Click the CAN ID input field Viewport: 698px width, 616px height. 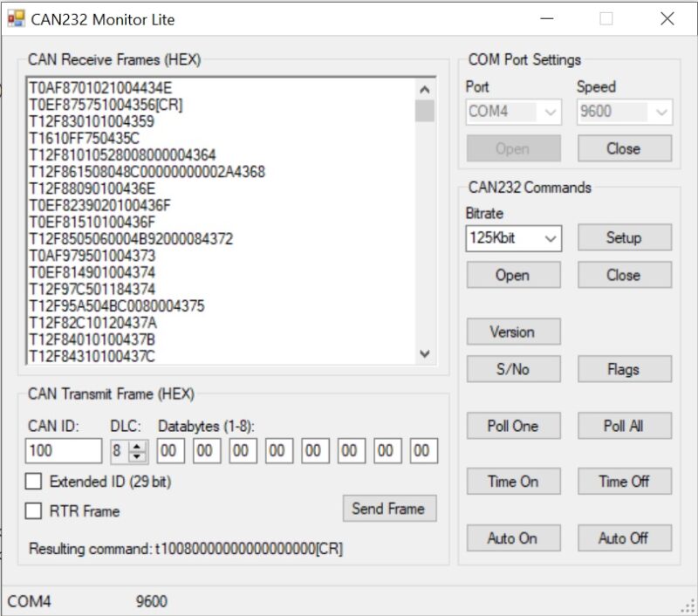tap(64, 451)
